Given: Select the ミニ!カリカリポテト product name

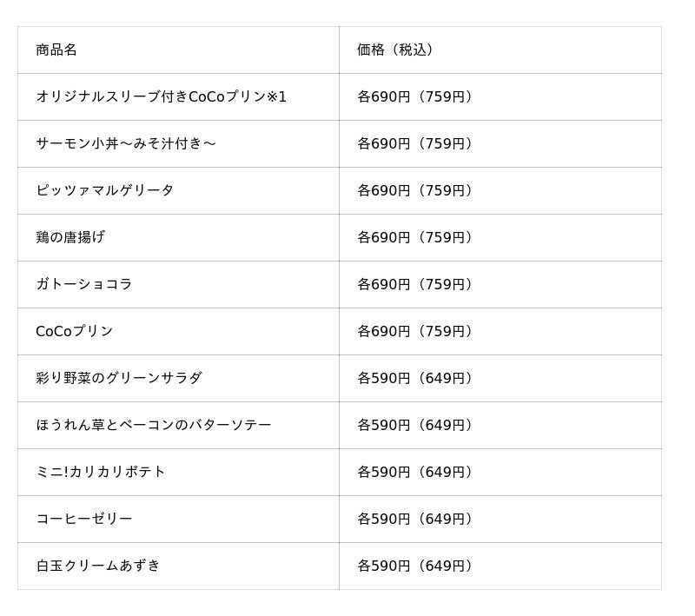Looking at the screenshot, I should point(101,473).
